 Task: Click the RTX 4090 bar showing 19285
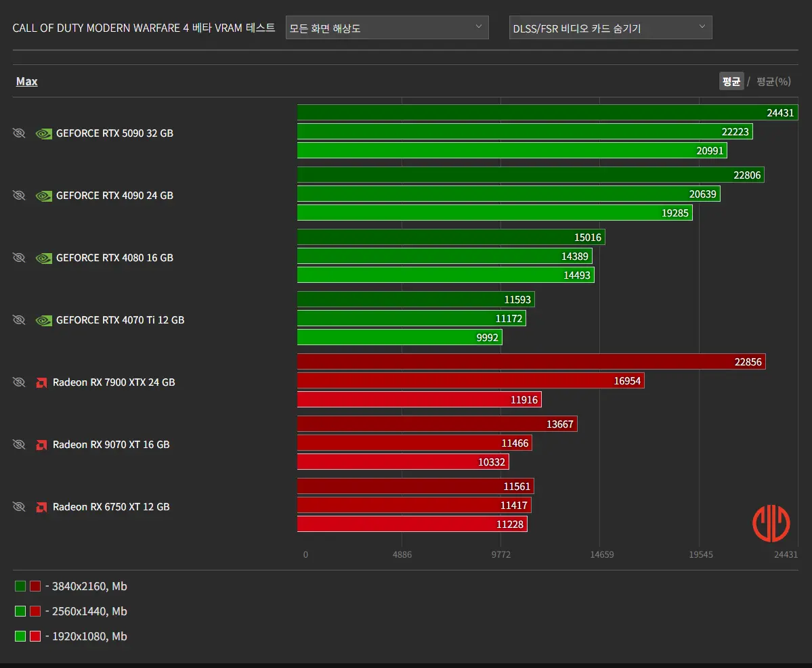coord(494,213)
